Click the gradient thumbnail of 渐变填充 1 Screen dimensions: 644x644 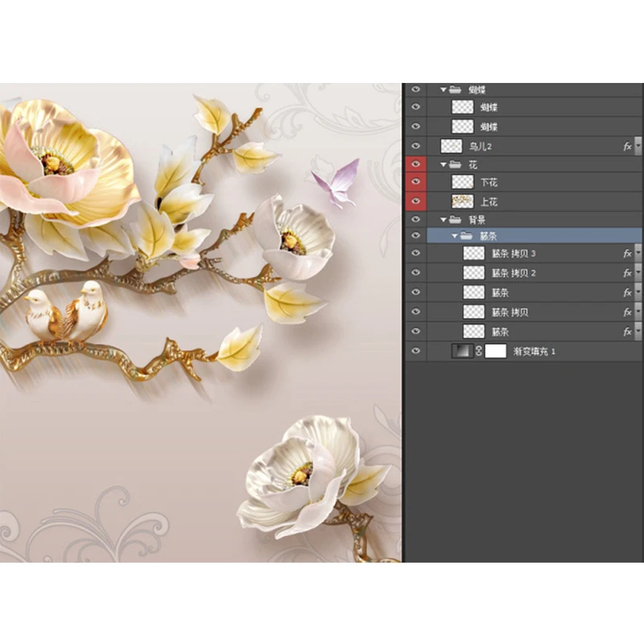pyautogui.click(x=462, y=351)
